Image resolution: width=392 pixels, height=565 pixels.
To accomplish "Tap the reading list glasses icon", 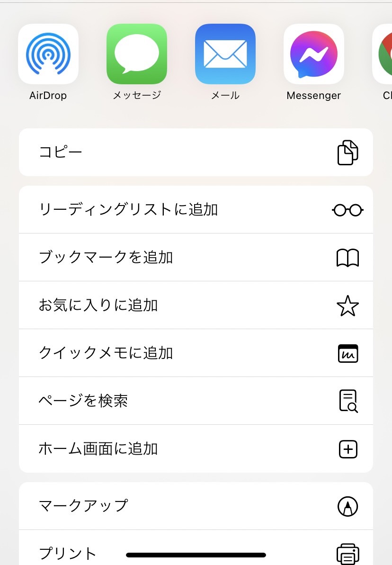I will pos(347,210).
